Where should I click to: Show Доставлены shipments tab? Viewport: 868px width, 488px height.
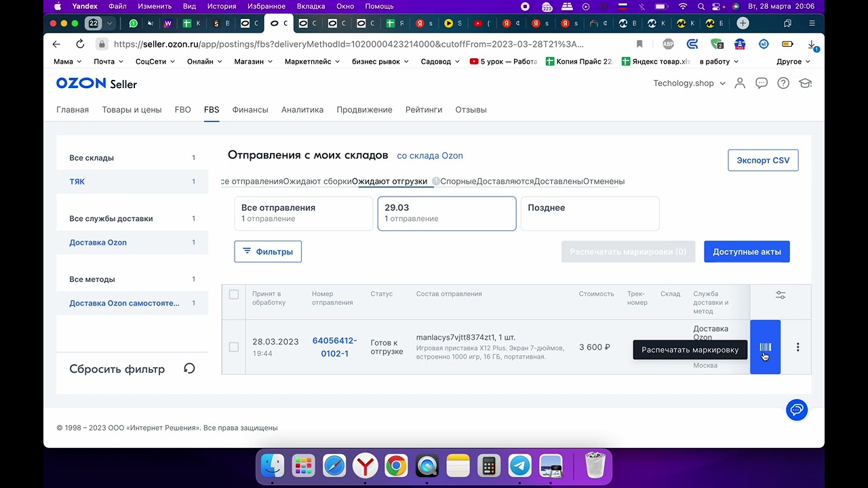click(559, 181)
